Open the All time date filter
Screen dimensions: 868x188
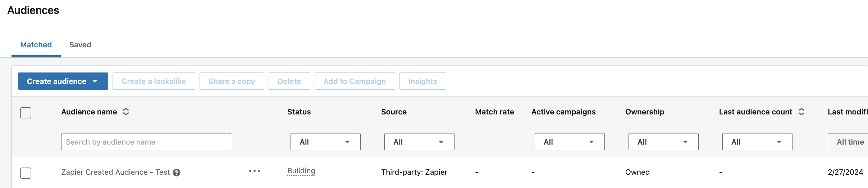coord(848,142)
